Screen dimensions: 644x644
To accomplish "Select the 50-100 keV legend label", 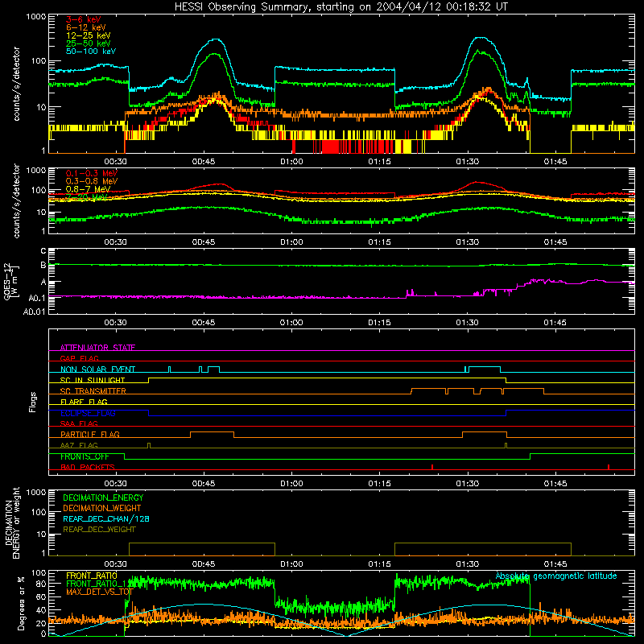I will click(91, 52).
